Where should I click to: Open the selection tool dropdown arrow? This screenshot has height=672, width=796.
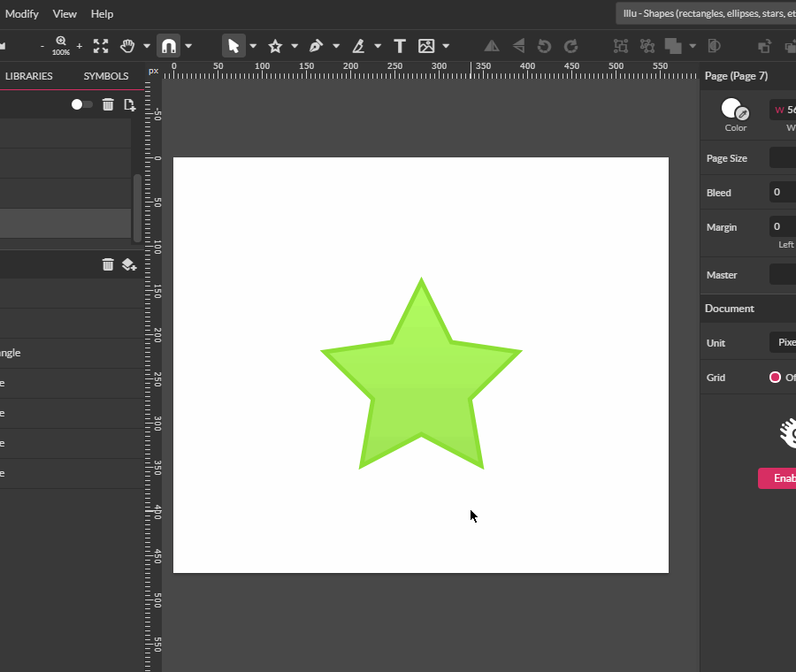coord(253,46)
